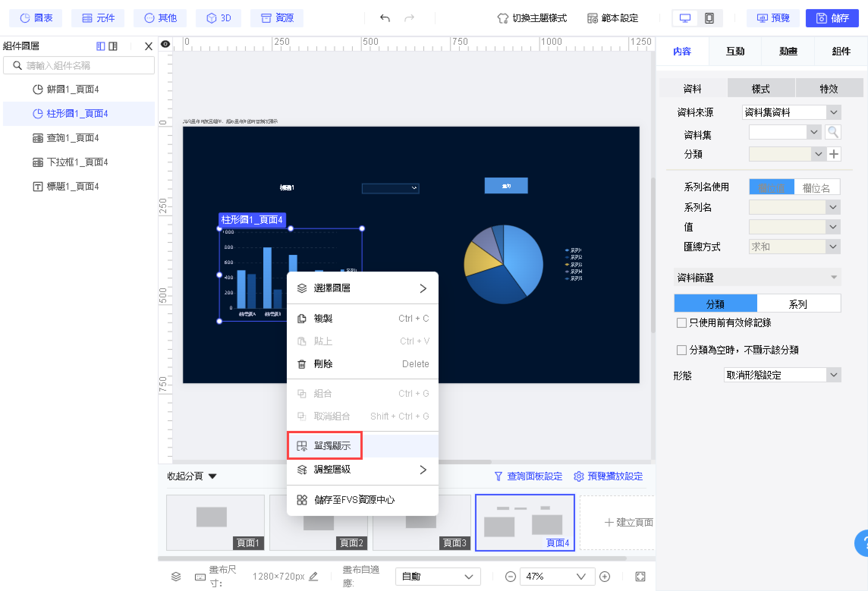
Task: Toggle the eye visibility icon by ruler
Action: pos(165,44)
